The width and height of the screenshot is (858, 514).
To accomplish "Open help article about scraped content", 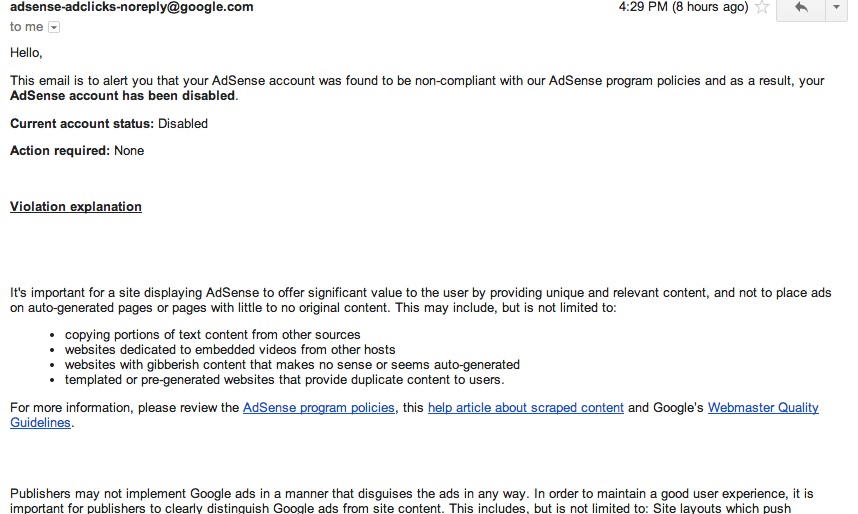I will pyautogui.click(x=526, y=408).
